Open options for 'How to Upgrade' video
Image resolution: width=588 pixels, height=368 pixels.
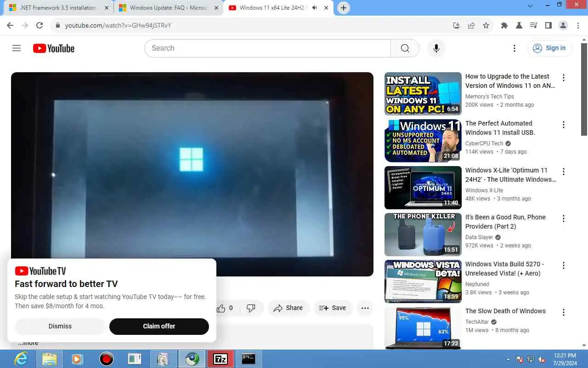pos(564,78)
